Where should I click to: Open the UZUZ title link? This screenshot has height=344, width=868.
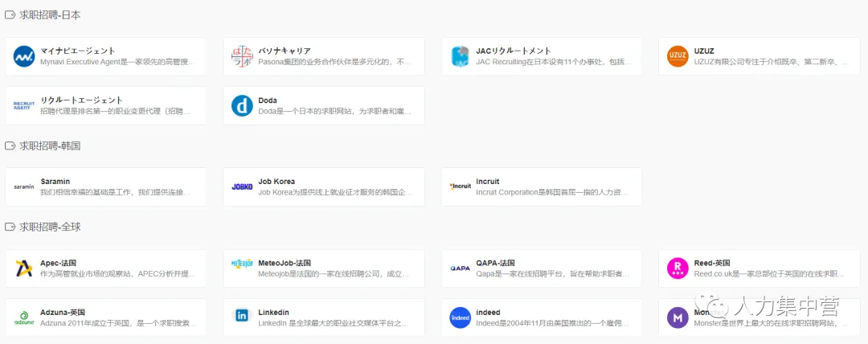[704, 51]
